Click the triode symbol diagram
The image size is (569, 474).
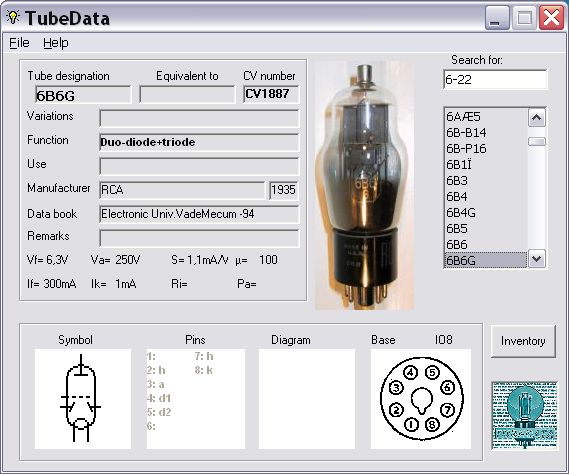click(x=83, y=399)
